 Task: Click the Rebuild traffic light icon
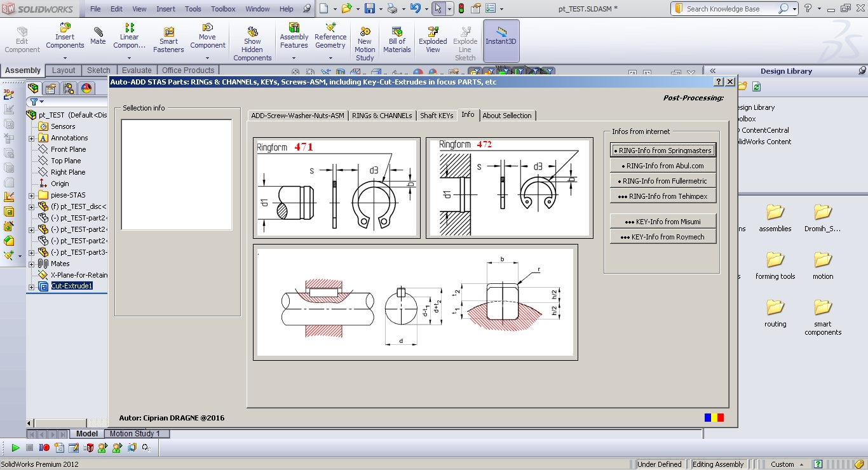[x=461, y=9]
